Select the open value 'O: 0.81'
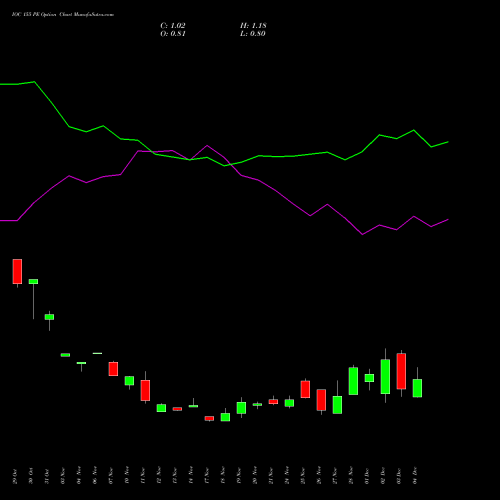This screenshot has width=500, height=500. coord(173,34)
